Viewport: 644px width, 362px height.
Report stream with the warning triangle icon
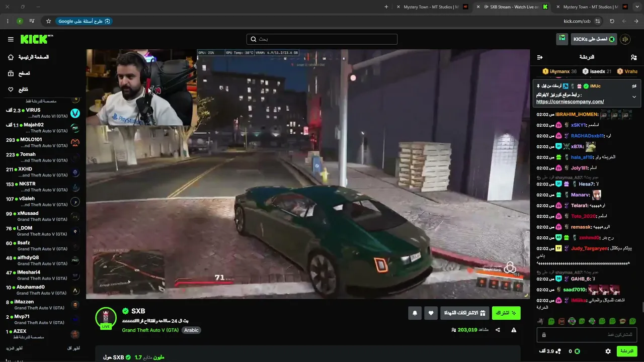coord(514,330)
